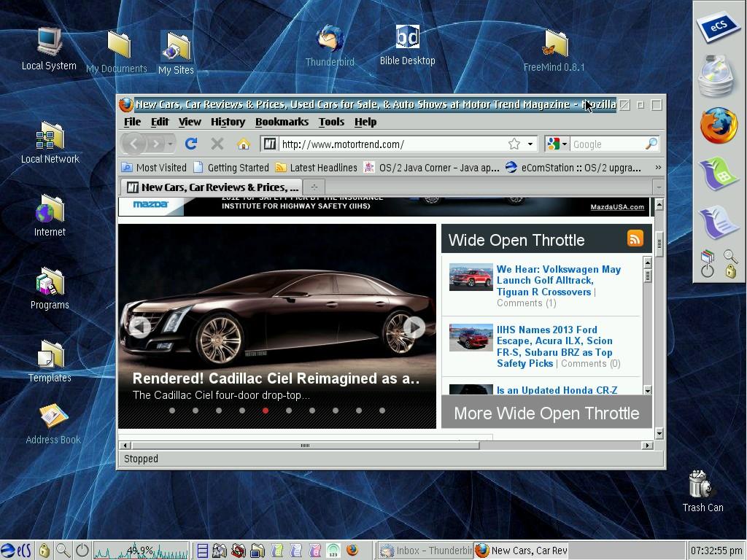Click the Firefox back arrow button

coord(134,144)
